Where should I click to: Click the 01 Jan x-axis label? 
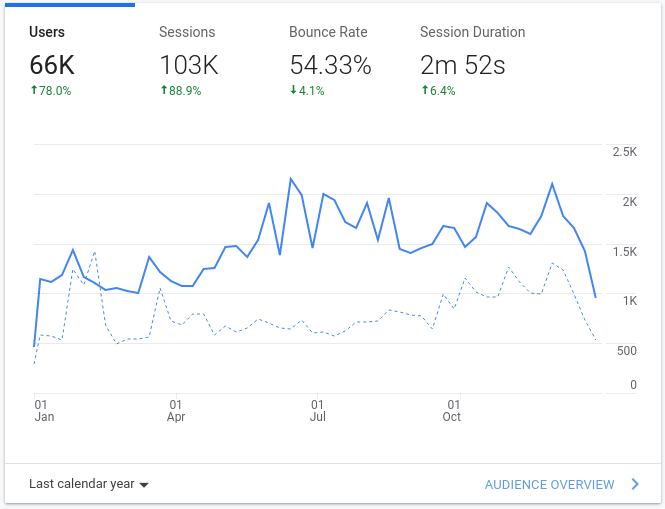coord(43,410)
